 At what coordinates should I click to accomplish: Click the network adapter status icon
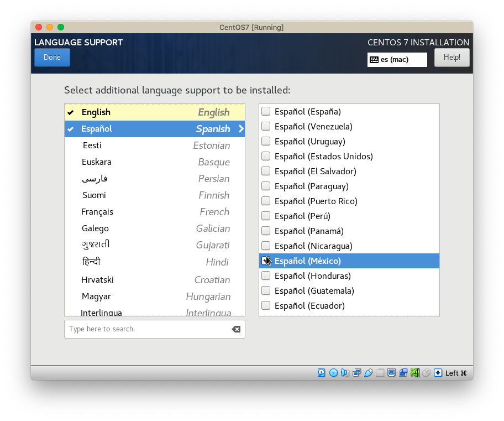pos(357,373)
